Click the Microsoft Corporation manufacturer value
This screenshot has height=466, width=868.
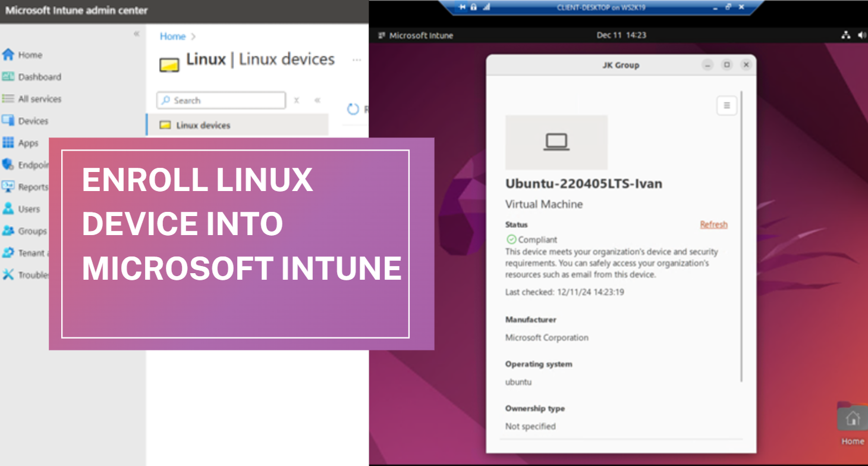point(547,337)
